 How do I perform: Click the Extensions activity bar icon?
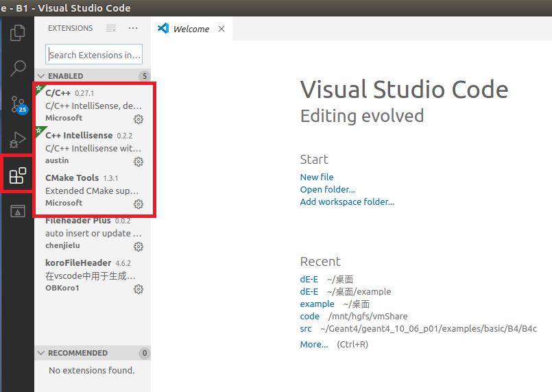click(x=17, y=175)
